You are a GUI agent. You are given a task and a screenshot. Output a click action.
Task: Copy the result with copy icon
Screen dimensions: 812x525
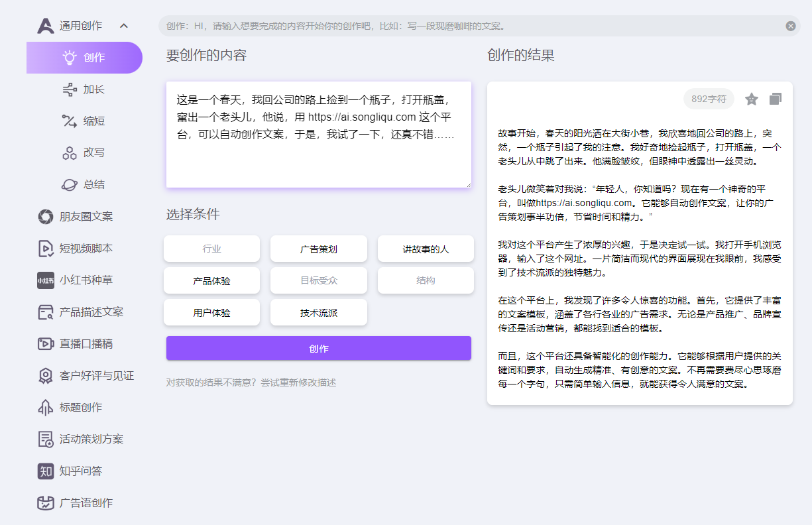click(776, 99)
